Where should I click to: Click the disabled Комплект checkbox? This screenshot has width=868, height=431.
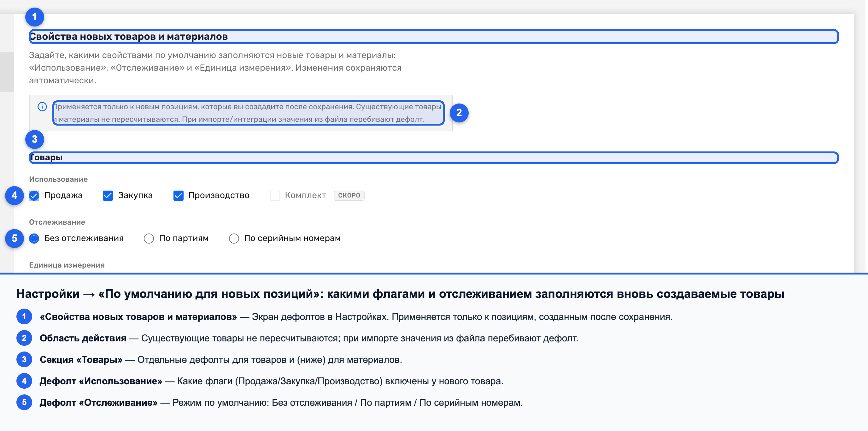pyautogui.click(x=275, y=195)
